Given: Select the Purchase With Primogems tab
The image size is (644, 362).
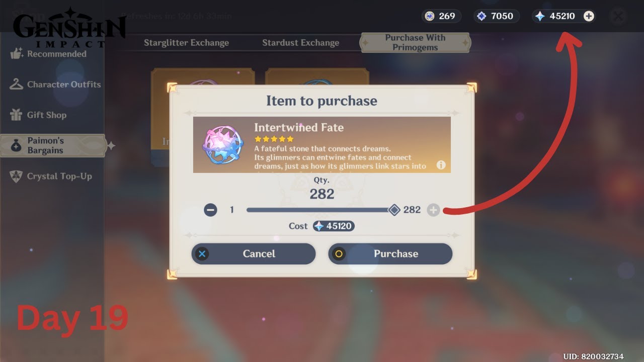Looking at the screenshot, I should click(415, 43).
